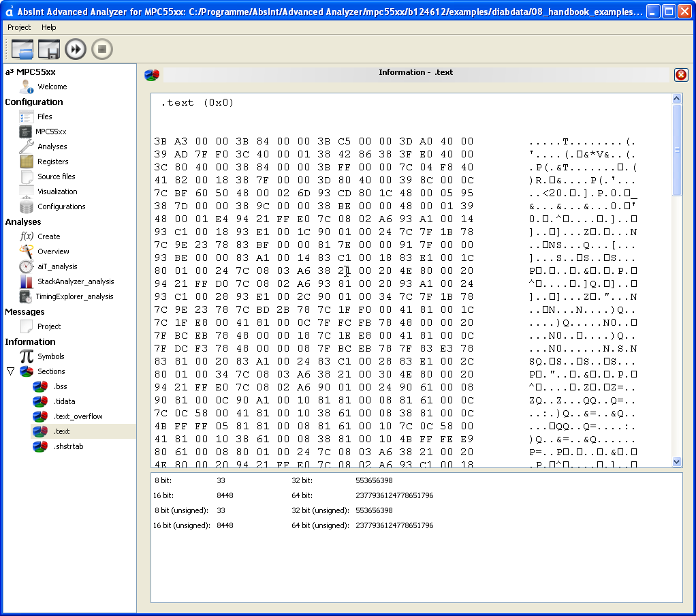
Task: Click the Analyses wrench icon
Action: [x=27, y=147]
